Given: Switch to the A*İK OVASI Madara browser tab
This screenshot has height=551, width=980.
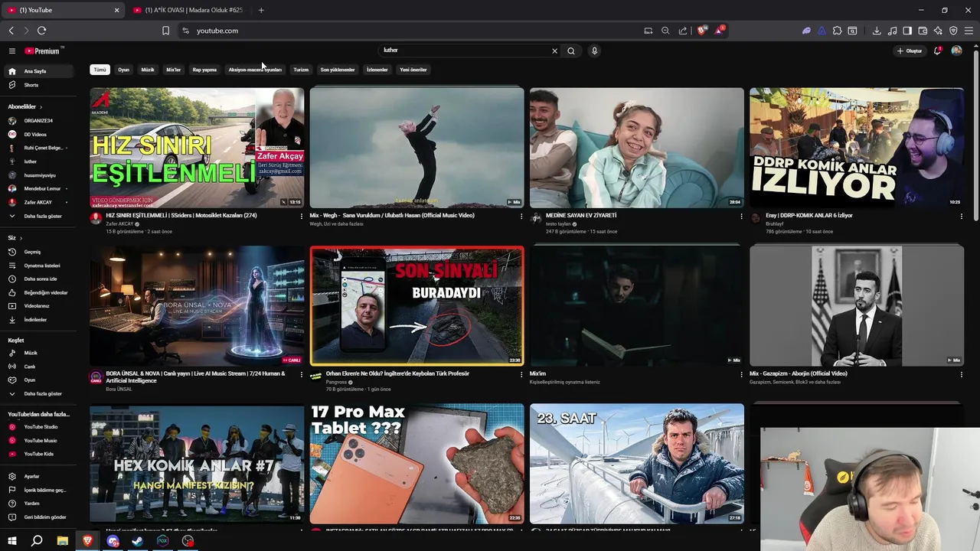Looking at the screenshot, I should click(x=188, y=10).
